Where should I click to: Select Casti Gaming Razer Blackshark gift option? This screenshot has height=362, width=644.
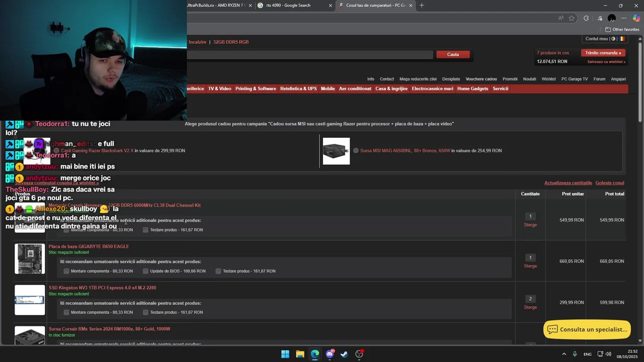(x=56, y=150)
